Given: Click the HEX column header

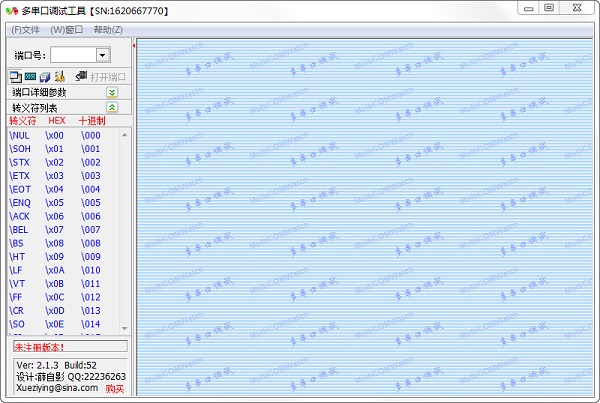Looking at the screenshot, I should (x=57, y=121).
